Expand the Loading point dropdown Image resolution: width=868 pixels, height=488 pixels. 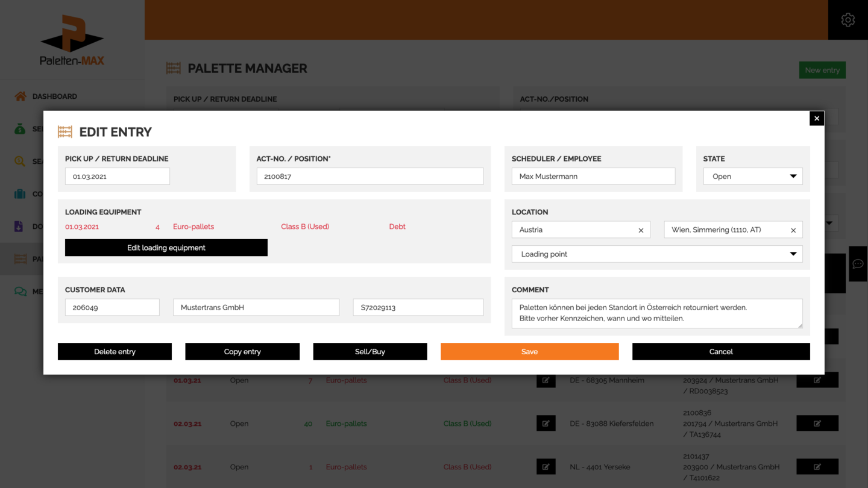[657, 254]
